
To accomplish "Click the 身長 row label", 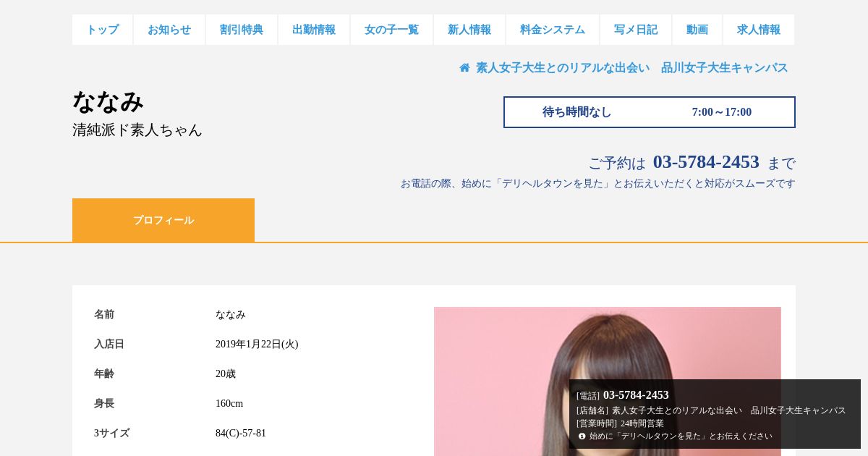I will pos(104,404).
